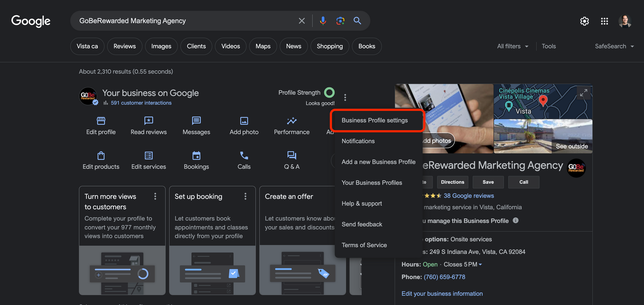Image resolution: width=644 pixels, height=305 pixels.
Task: Click the Add photo icon
Action: click(x=244, y=121)
